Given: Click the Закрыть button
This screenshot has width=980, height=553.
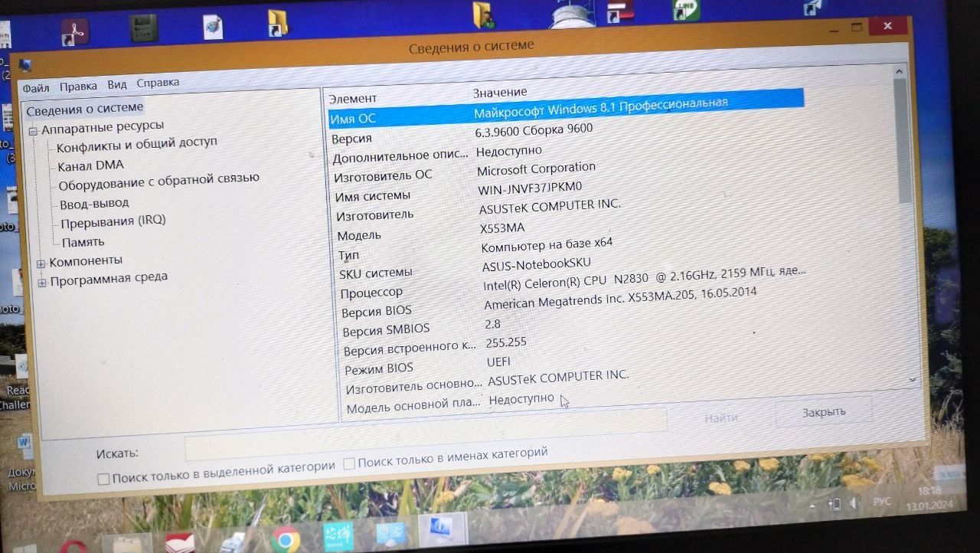Looking at the screenshot, I should tap(824, 412).
